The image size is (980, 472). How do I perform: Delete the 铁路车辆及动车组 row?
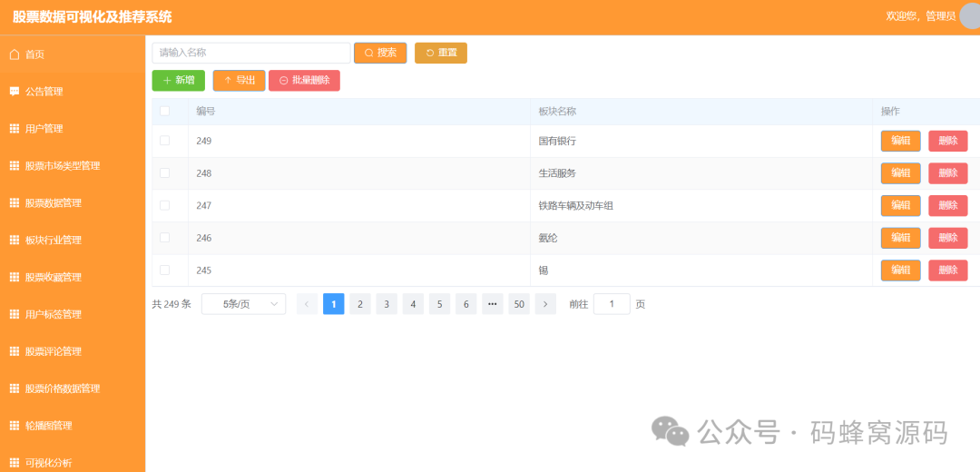pos(948,205)
